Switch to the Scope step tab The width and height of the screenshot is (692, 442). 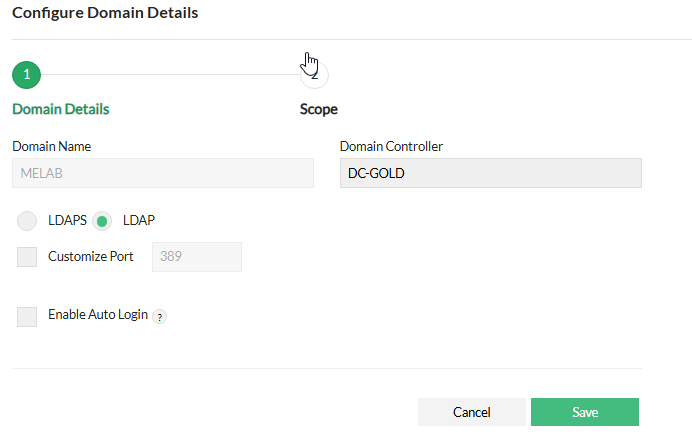click(x=318, y=109)
